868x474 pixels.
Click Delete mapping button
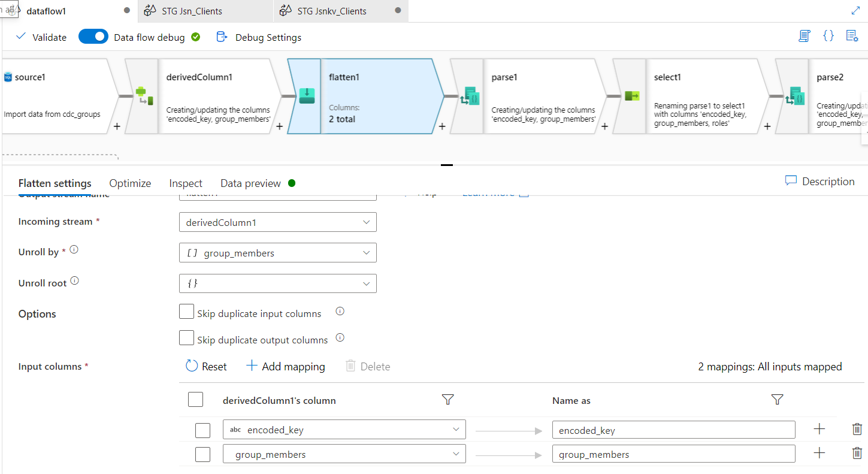tap(368, 366)
